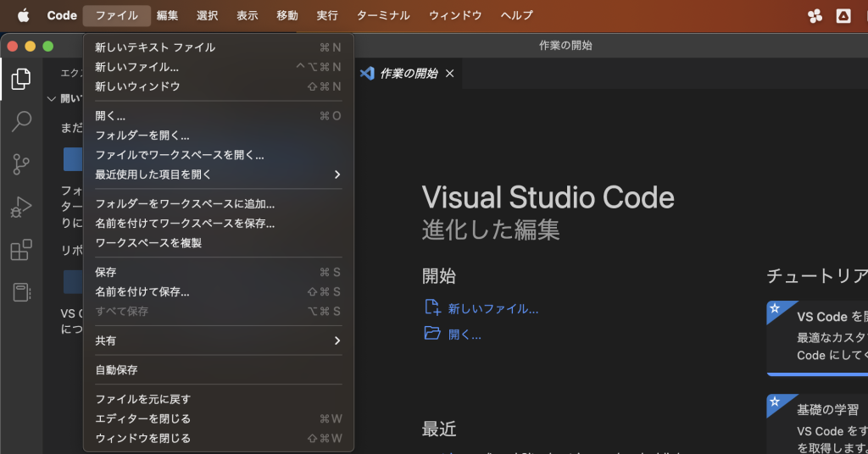868x454 pixels.
Task: Open the 編集 menu
Action: point(167,15)
